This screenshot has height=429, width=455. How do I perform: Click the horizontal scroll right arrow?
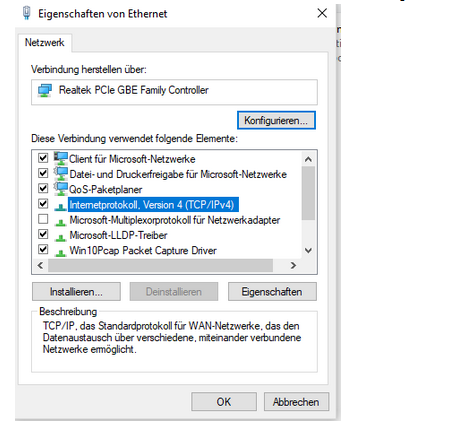tap(293, 266)
